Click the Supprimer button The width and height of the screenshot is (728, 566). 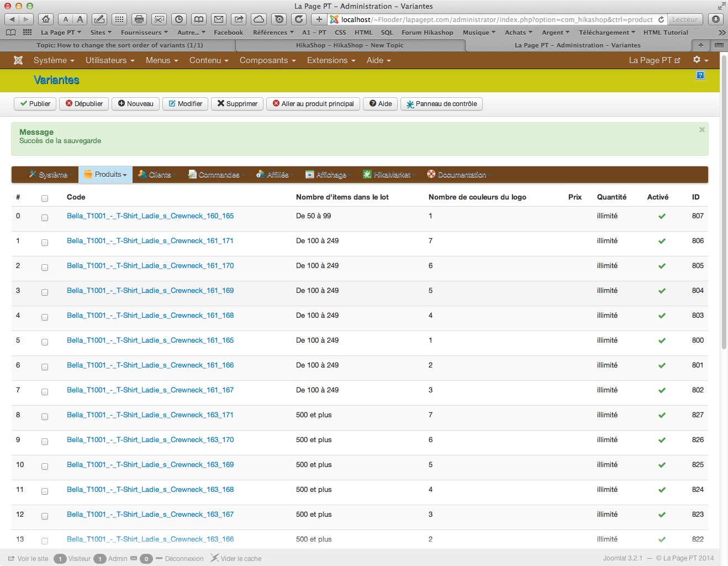(237, 104)
